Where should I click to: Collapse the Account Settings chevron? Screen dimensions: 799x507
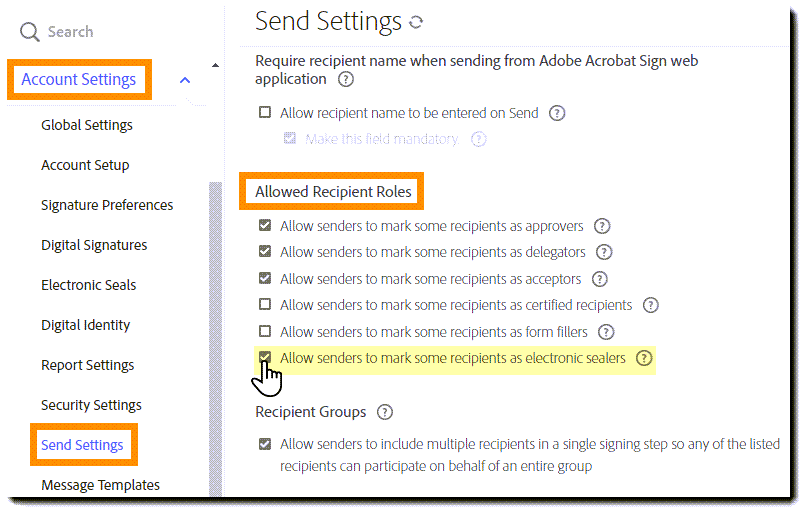tap(185, 80)
